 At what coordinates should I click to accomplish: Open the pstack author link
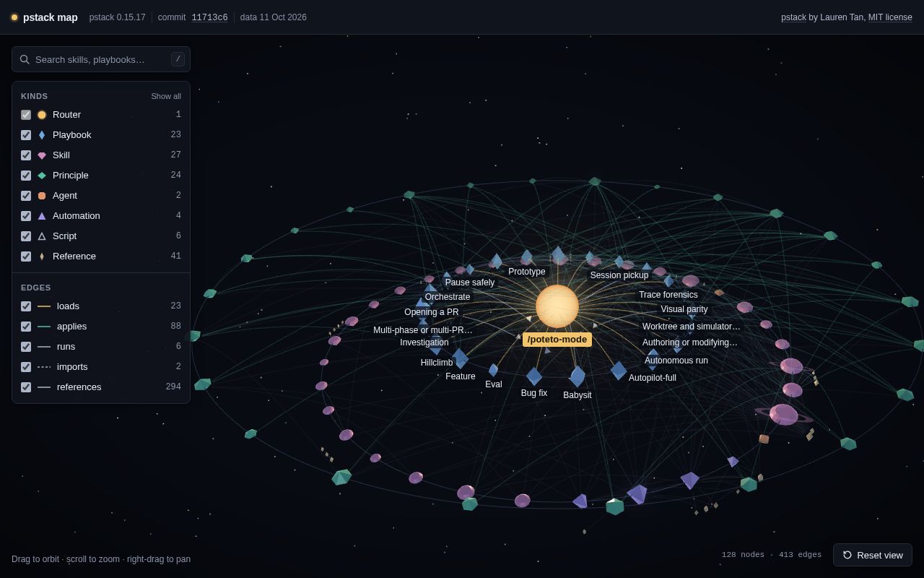click(793, 17)
